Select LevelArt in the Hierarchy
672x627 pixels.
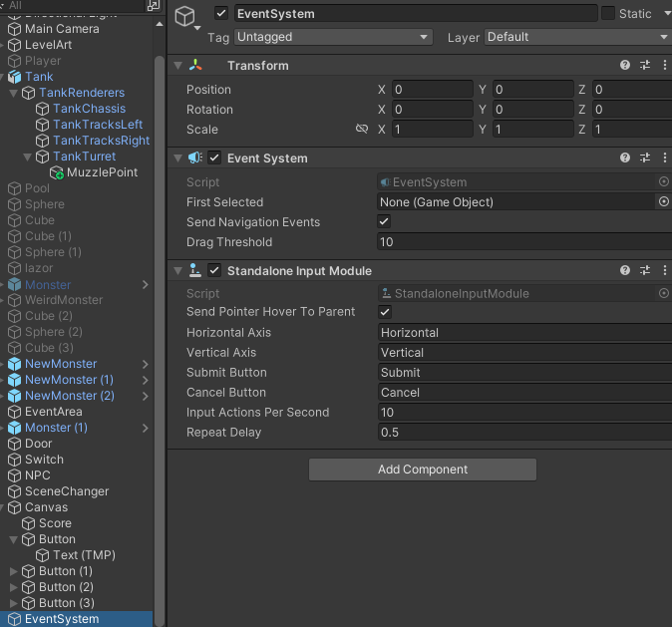(49, 45)
